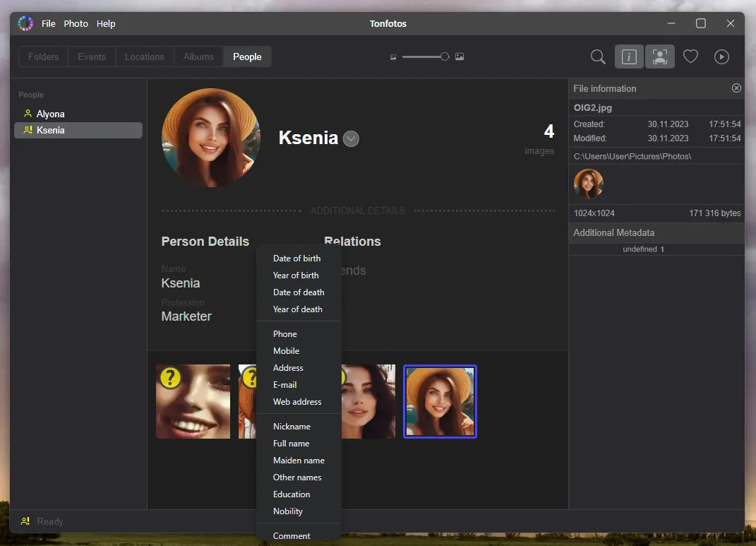Adjust the thumbnail size slider handle

point(445,57)
